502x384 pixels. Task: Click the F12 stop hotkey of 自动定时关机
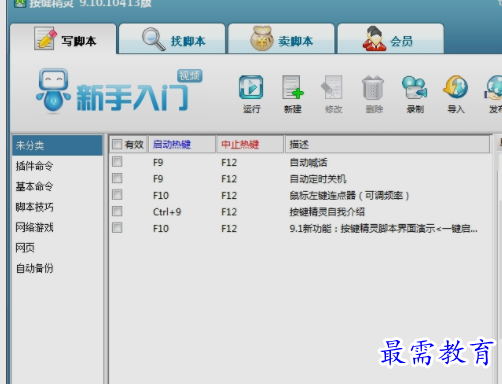click(x=229, y=179)
